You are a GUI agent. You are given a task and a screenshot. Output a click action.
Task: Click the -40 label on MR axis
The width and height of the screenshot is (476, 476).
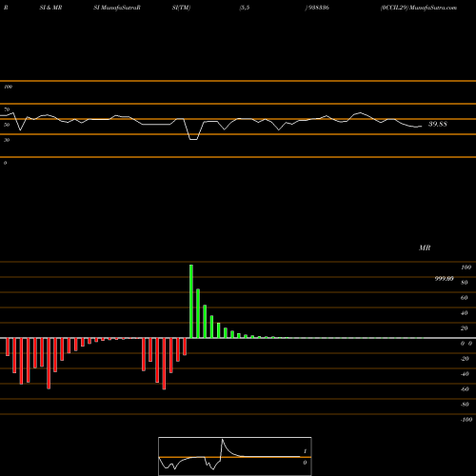coord(465,374)
